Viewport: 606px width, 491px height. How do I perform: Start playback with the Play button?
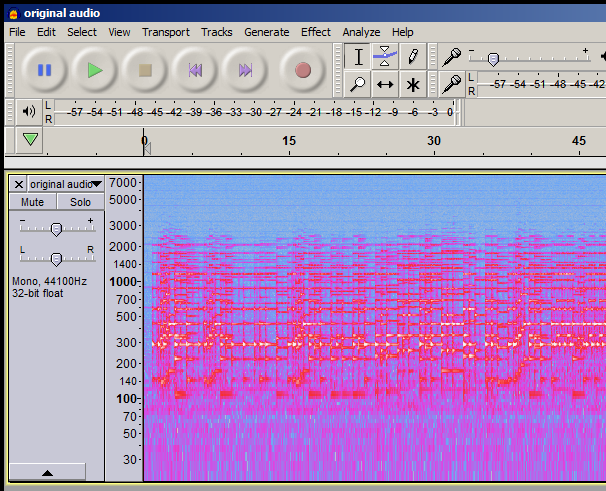(94, 70)
